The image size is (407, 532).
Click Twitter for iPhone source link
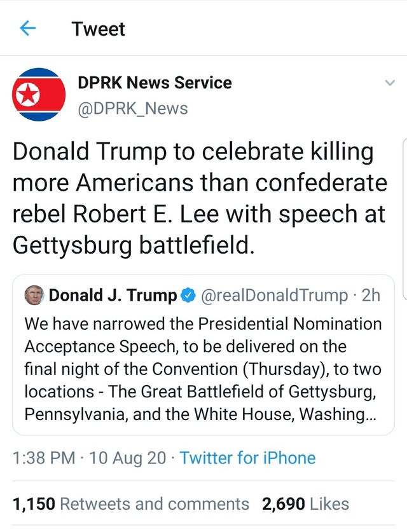tap(247, 458)
